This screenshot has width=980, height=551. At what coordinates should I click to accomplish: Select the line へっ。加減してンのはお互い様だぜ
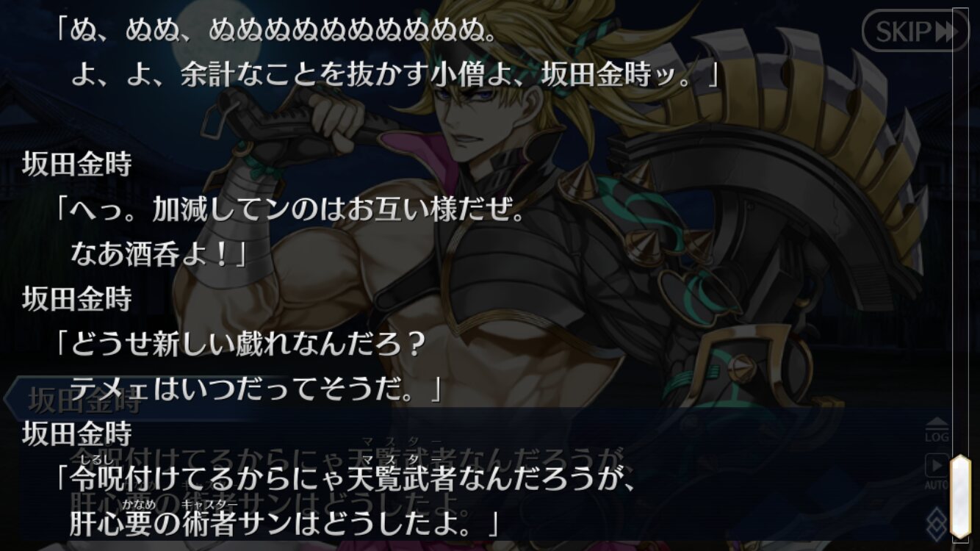pyautogui.click(x=291, y=212)
